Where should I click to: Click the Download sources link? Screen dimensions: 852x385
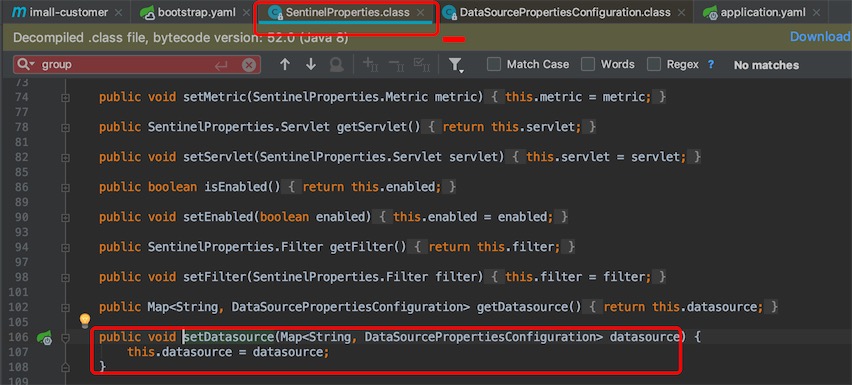pos(820,37)
